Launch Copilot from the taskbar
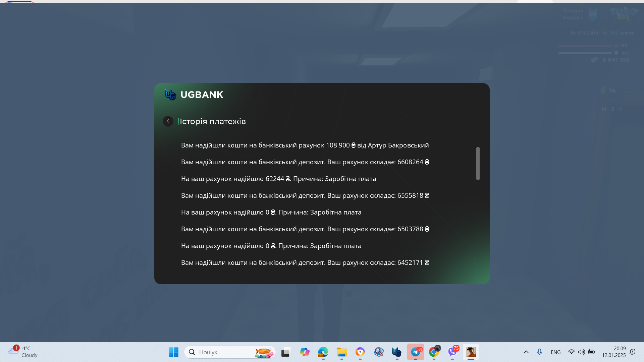 (x=305, y=352)
